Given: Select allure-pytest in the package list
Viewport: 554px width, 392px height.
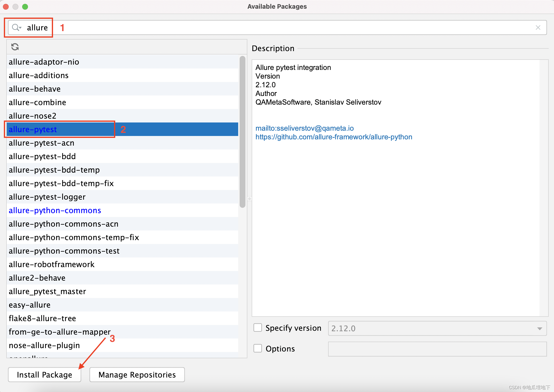Looking at the screenshot, I should click(x=33, y=129).
